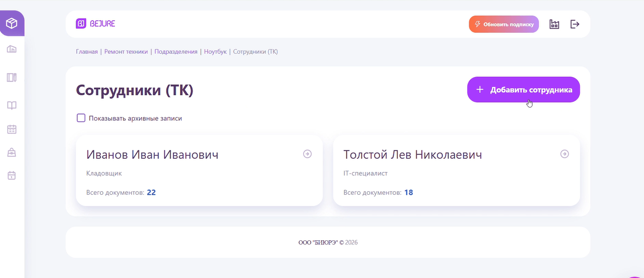Screen dimensions: 644x278
Task: Open the briefcase sidebar icon
Action: 12,152
